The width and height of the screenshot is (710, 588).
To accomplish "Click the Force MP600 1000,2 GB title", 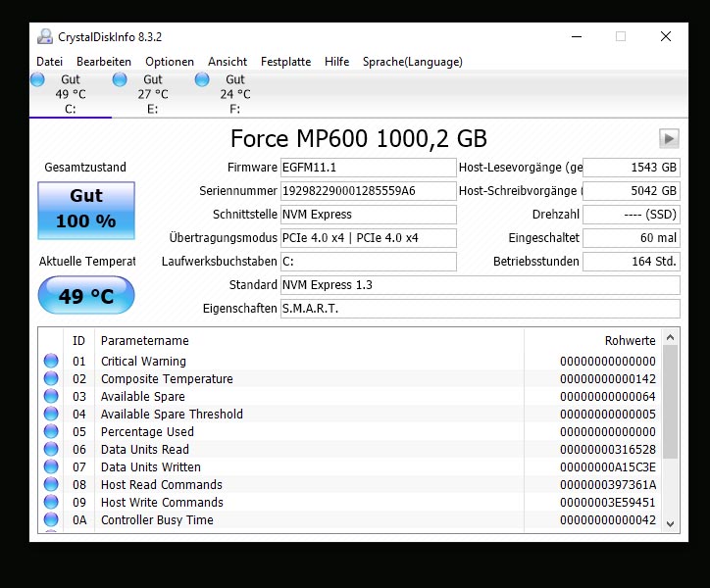I will pos(359,138).
